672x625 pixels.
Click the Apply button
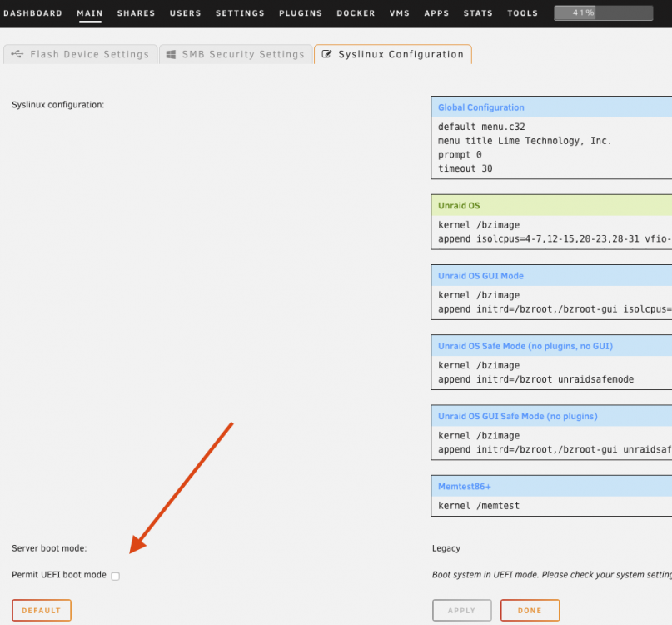pyautogui.click(x=462, y=610)
